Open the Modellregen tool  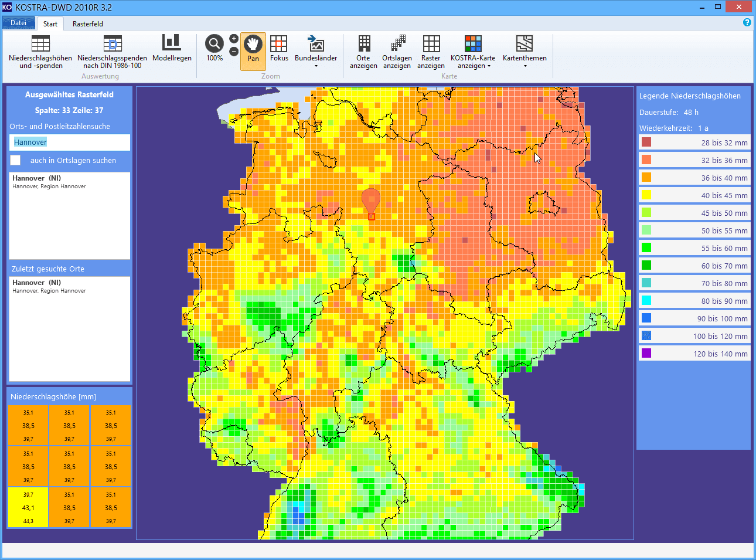pos(172,48)
